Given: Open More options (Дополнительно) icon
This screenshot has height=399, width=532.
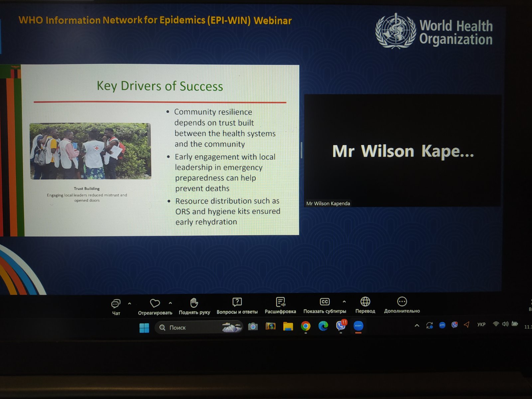Looking at the screenshot, I should (402, 302).
